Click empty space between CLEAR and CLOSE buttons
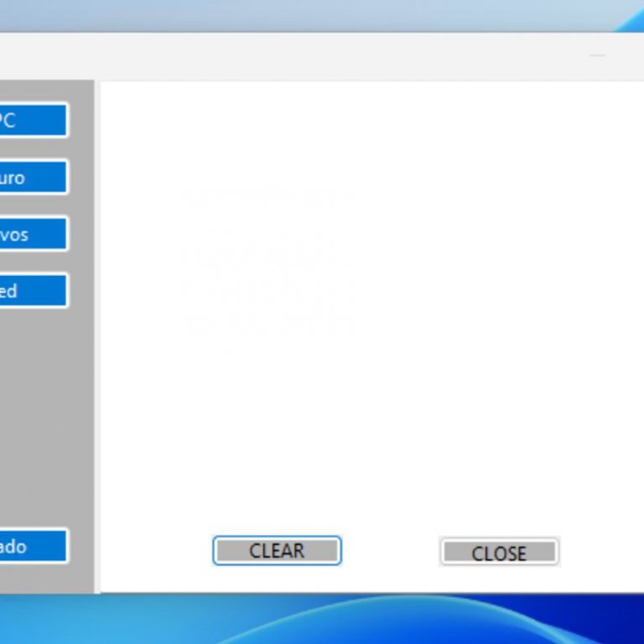The height and width of the screenshot is (644, 644). (x=390, y=552)
